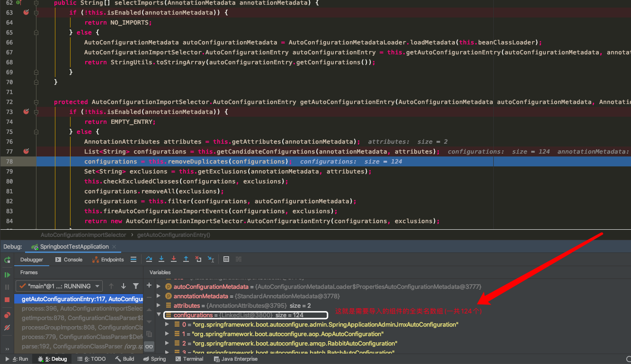This screenshot has width=631, height=364.
Task: Collapse the if block fold at line 63
Action: (x=36, y=12)
